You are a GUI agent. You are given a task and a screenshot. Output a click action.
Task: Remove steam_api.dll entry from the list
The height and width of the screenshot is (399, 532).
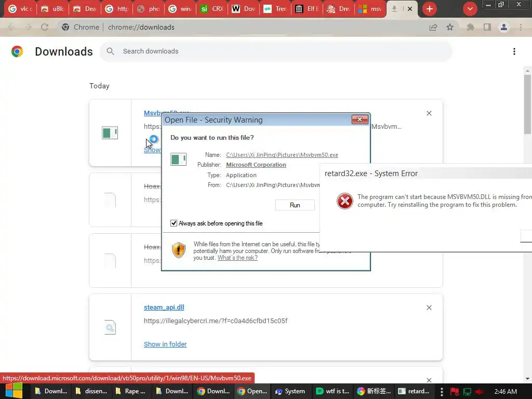pyautogui.click(x=429, y=308)
